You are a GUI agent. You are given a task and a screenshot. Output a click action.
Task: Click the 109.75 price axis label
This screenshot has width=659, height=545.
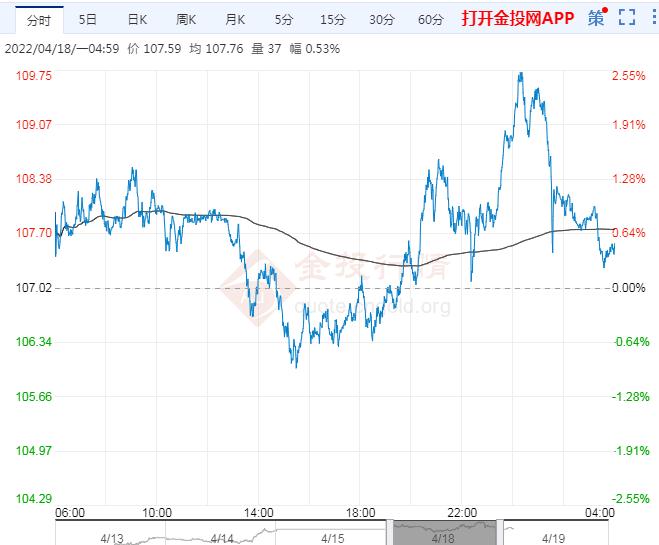34,76
